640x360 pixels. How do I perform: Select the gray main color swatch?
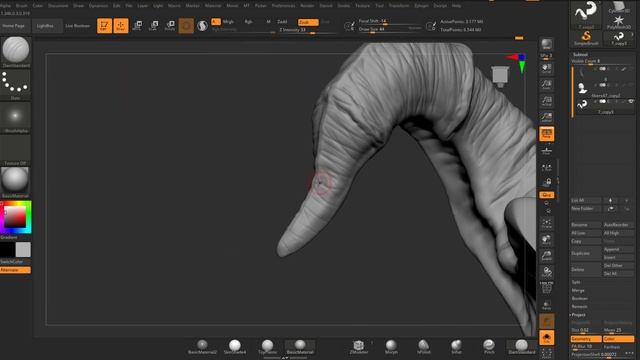(x=23, y=250)
